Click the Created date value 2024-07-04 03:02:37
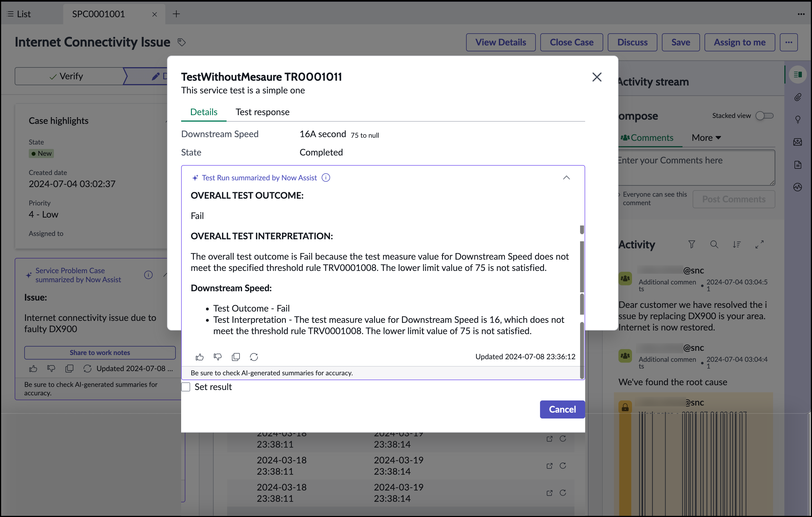The width and height of the screenshot is (812, 517). [x=72, y=184]
